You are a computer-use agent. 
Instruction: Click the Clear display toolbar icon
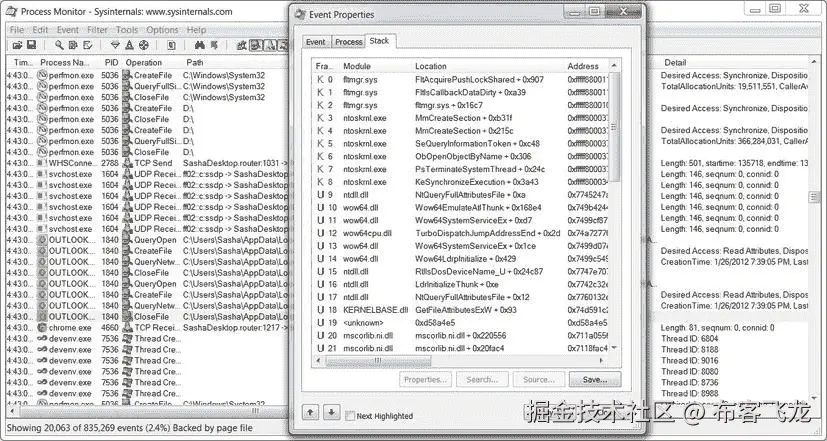(88, 45)
